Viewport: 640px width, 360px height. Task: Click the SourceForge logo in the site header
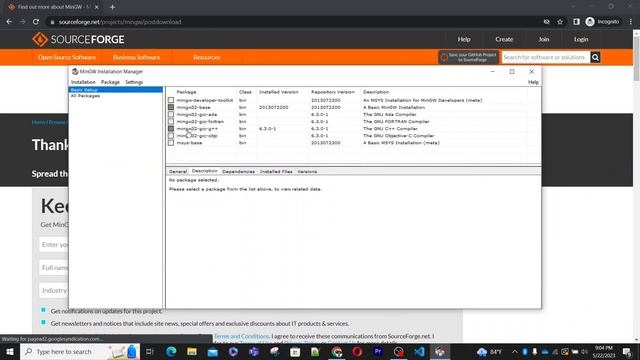[x=78, y=40]
